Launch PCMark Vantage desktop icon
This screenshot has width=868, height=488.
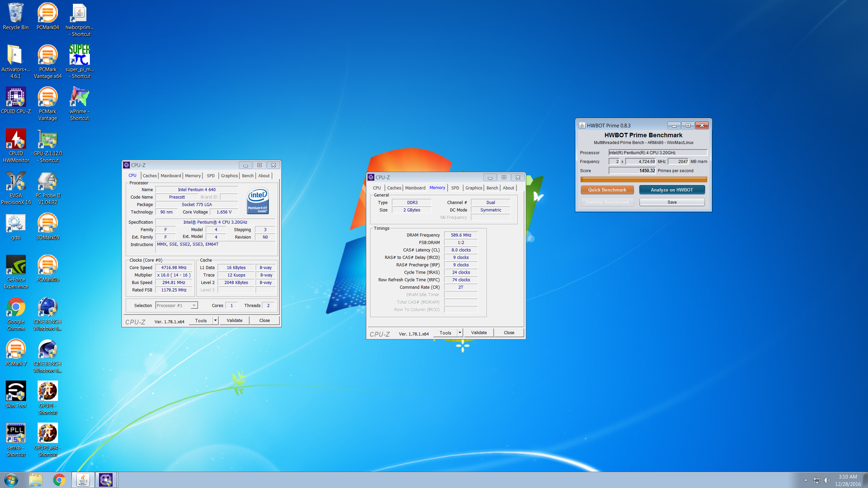(47, 104)
